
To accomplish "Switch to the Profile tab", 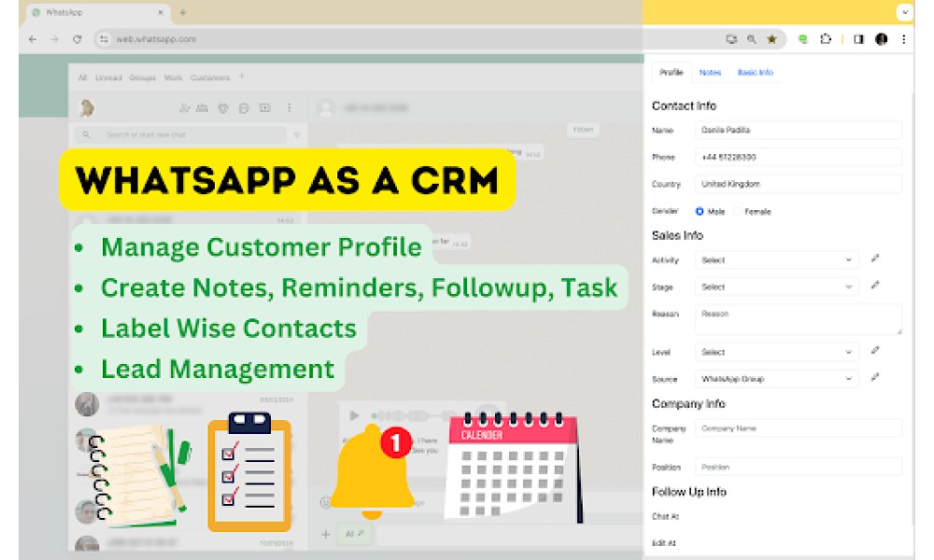I will (672, 72).
